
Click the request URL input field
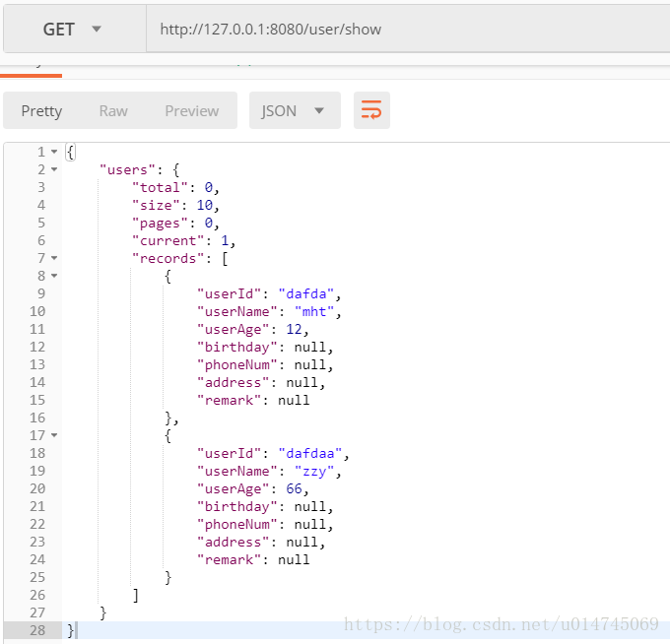tap(408, 29)
